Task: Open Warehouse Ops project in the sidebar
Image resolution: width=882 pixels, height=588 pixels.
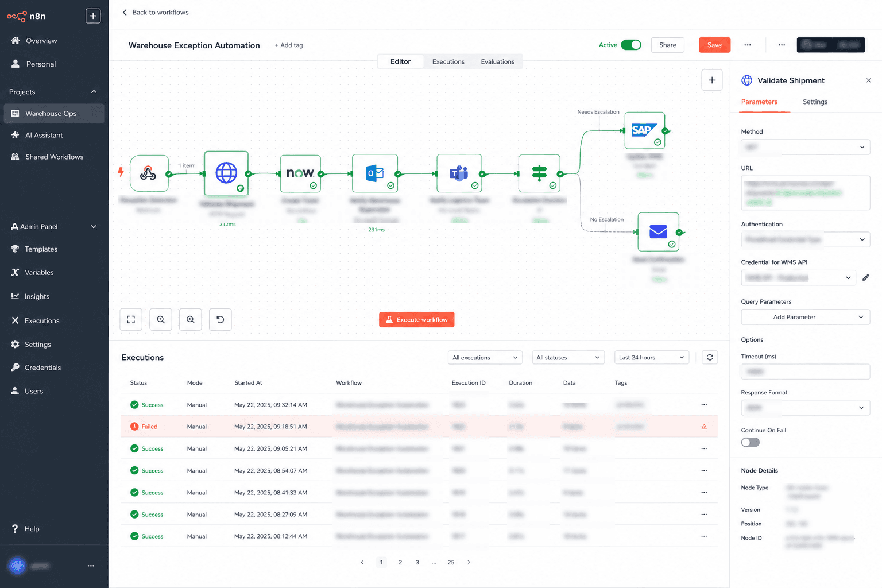Action: coord(54,114)
